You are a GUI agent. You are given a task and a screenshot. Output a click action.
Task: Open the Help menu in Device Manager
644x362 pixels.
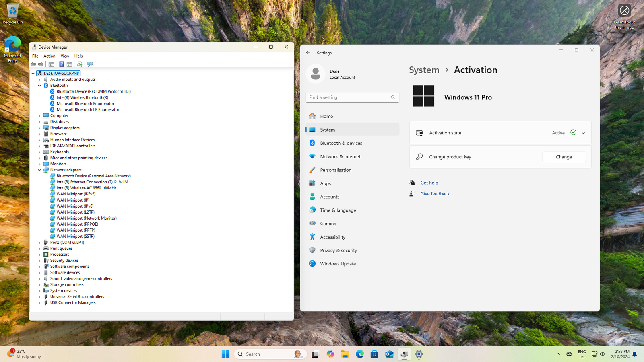coord(78,56)
